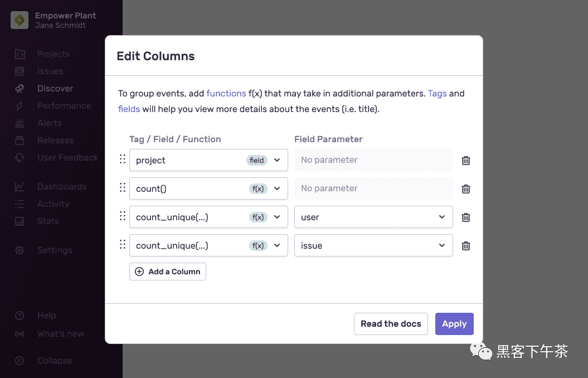588x378 pixels.
Task: Click the Discover telescope icon in sidebar
Action: click(x=20, y=89)
